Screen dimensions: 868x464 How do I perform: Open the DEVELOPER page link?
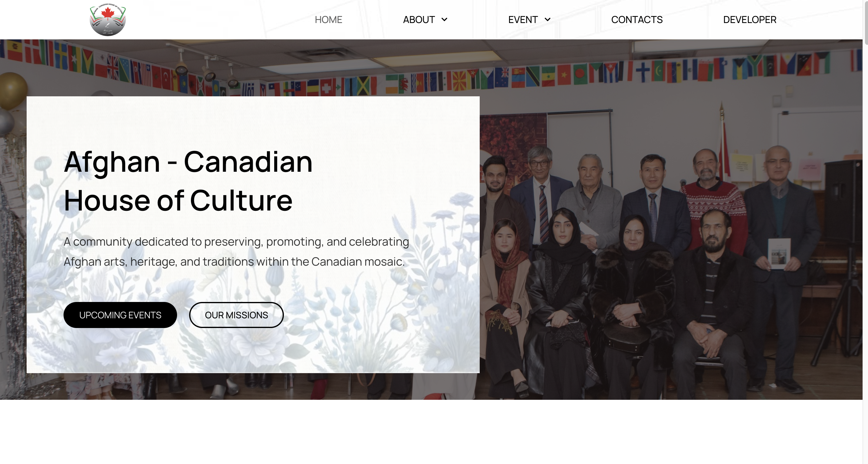[749, 20]
